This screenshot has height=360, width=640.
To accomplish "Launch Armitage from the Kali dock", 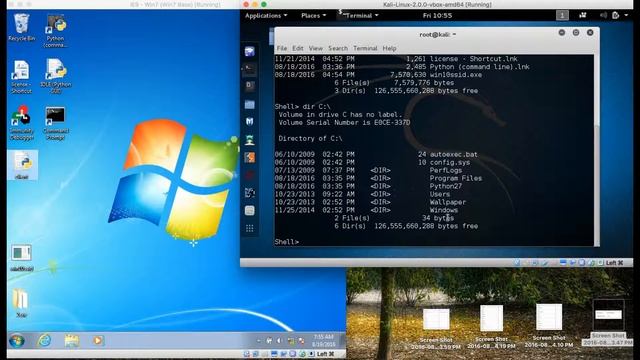I will [250, 140].
